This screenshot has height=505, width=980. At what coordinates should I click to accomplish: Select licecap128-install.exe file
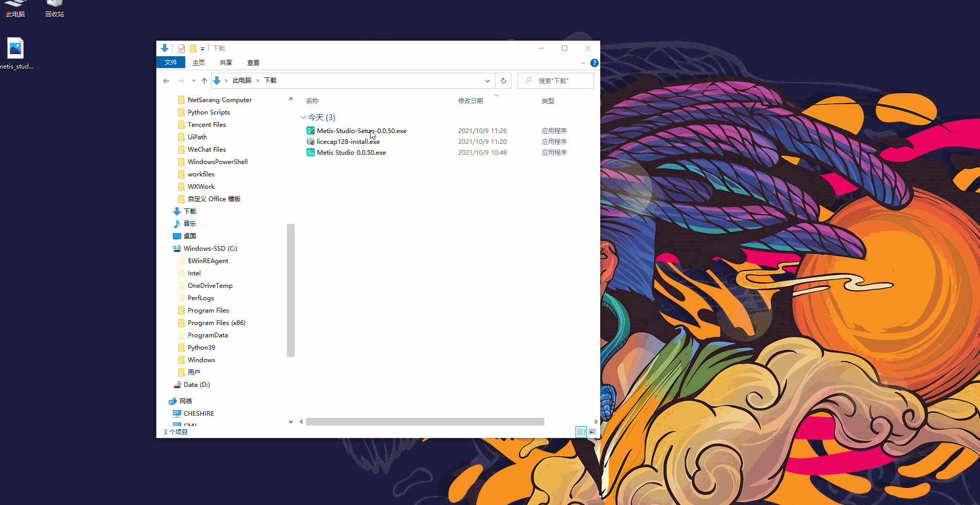click(x=348, y=142)
